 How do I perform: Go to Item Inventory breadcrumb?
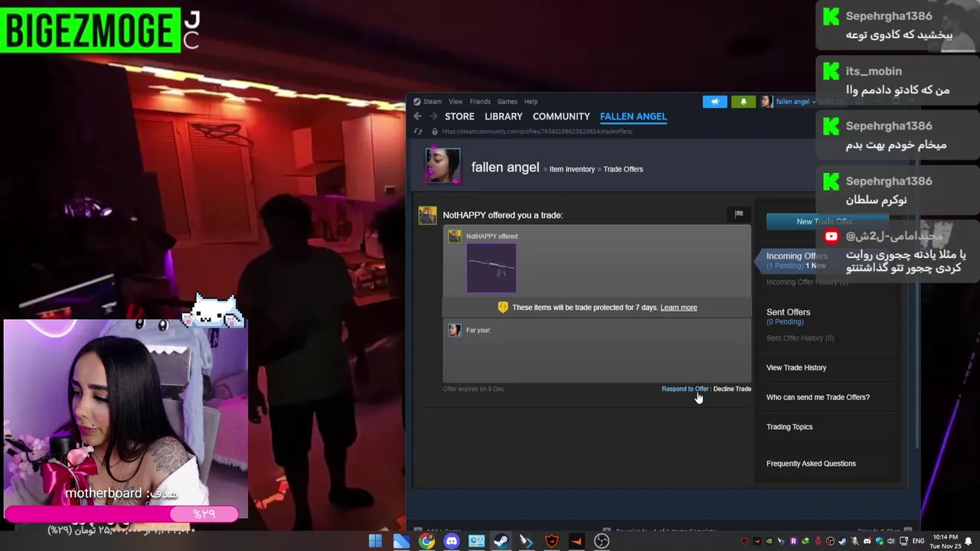572,169
